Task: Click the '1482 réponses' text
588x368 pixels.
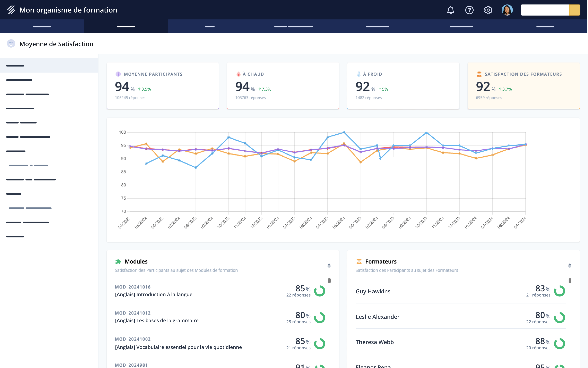Action: (369, 98)
